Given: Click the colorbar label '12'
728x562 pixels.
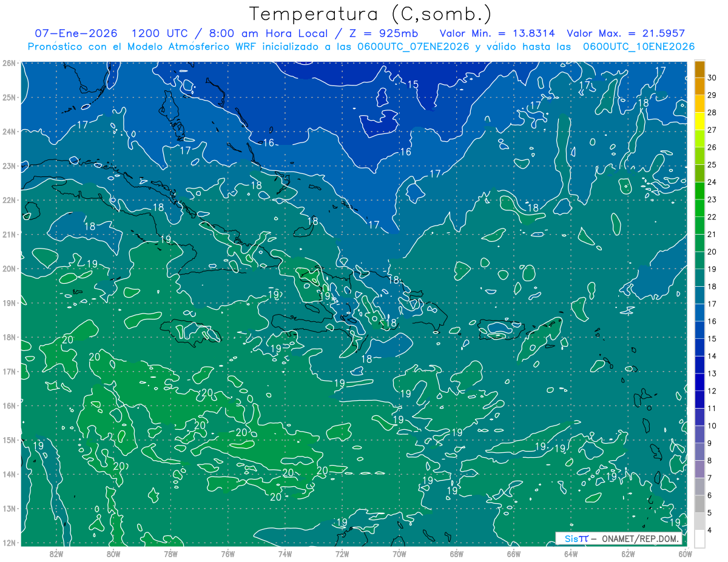Looking at the screenshot, I should coord(712,391).
